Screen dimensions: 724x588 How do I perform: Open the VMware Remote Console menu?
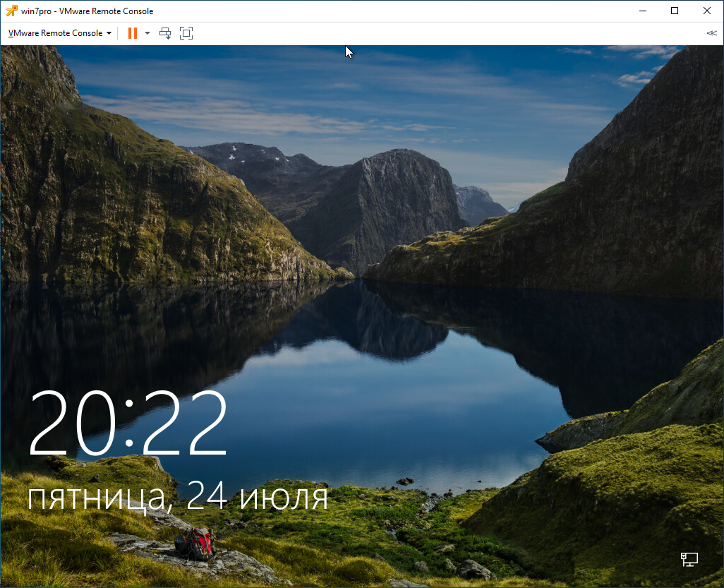[60, 33]
